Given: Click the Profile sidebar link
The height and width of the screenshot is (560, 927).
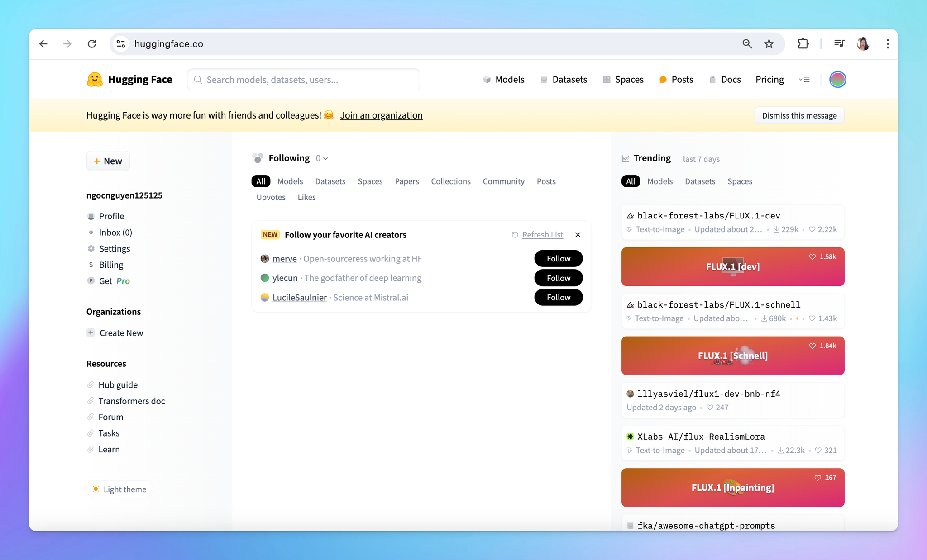Looking at the screenshot, I should coord(111,216).
